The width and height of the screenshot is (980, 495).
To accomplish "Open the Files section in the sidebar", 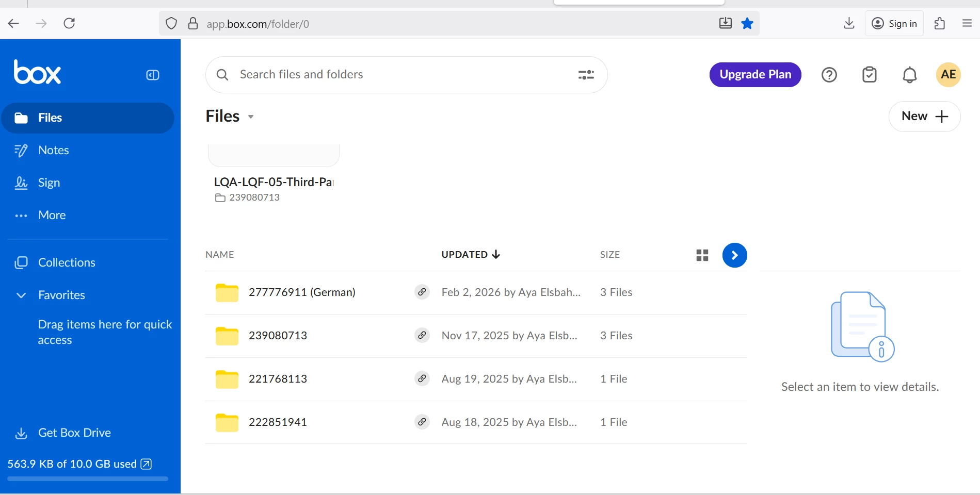I will click(x=88, y=118).
